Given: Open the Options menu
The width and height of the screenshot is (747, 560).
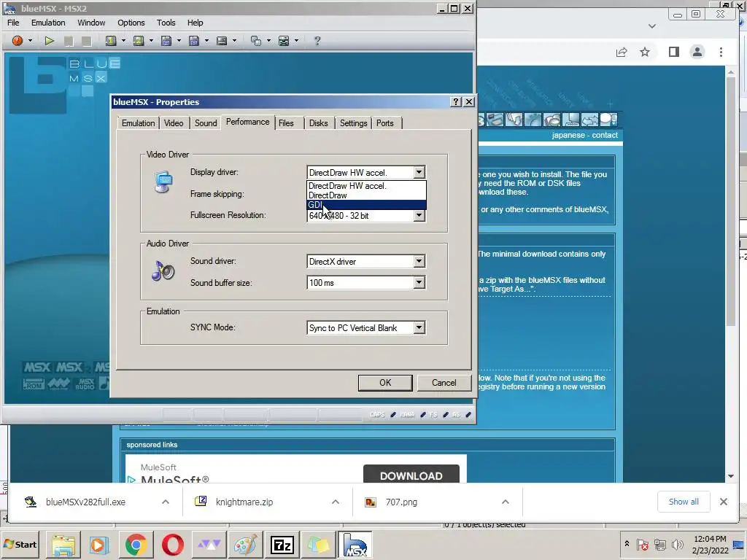Looking at the screenshot, I should click(x=131, y=23).
